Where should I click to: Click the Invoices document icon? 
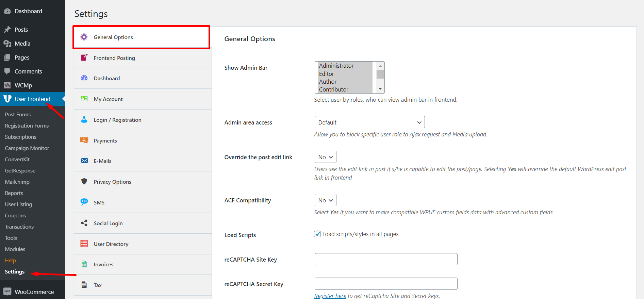84,264
